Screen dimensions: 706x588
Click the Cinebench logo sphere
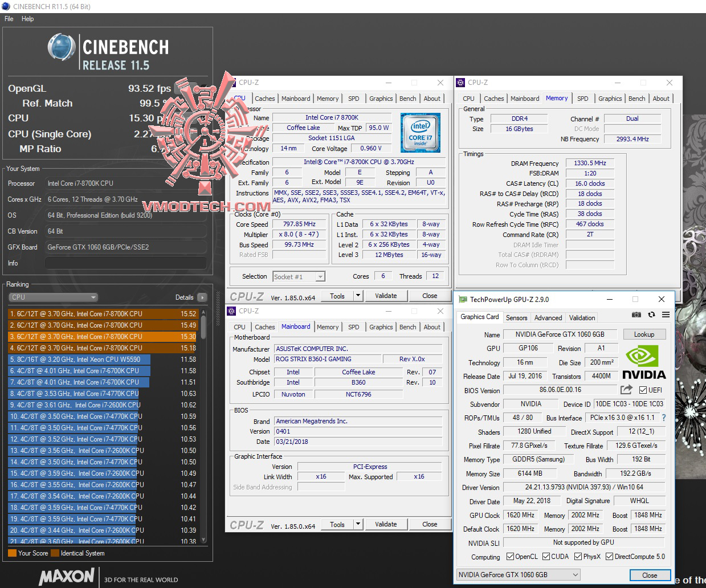(x=62, y=47)
